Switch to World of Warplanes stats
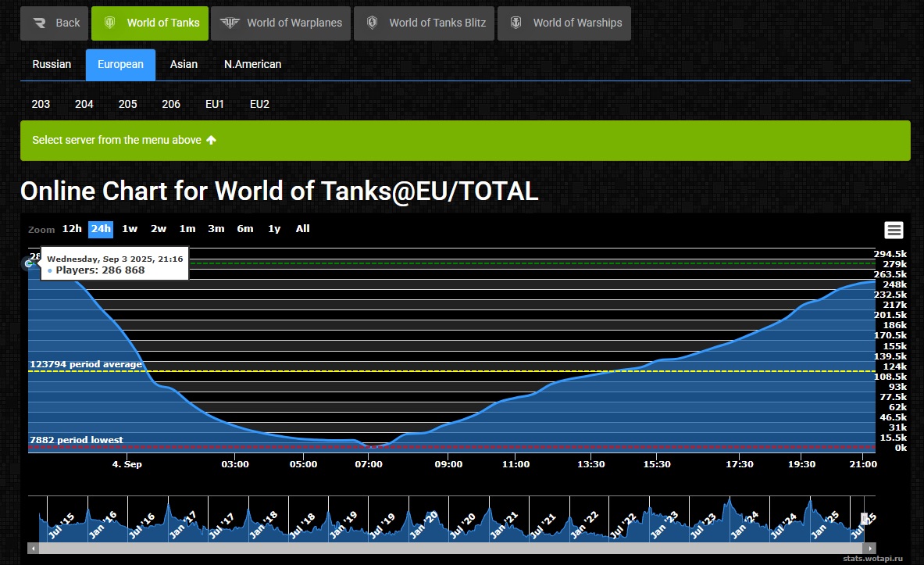Screen dimensions: 924x565 pyautogui.click(x=280, y=23)
